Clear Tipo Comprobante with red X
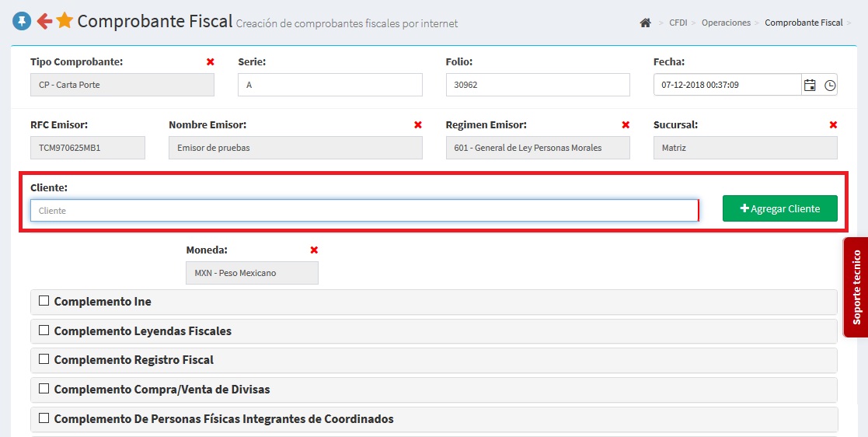Image resolution: width=868 pixels, height=437 pixels. click(210, 62)
